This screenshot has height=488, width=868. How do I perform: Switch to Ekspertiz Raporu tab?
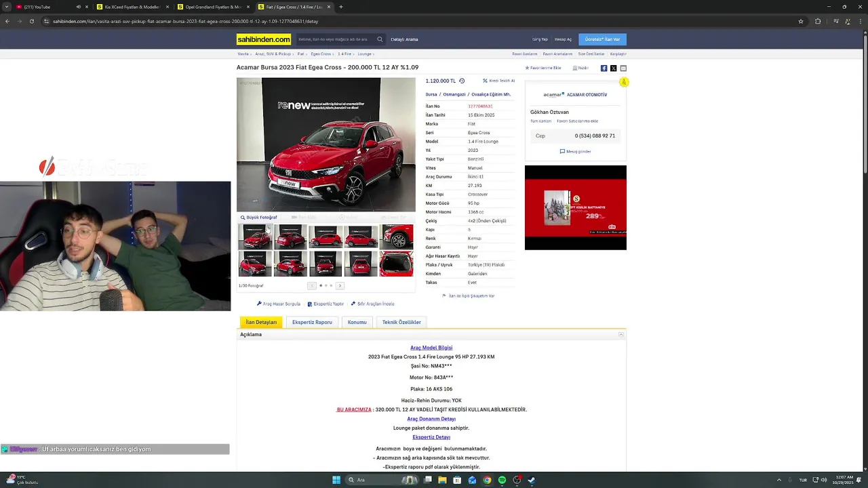click(x=312, y=322)
